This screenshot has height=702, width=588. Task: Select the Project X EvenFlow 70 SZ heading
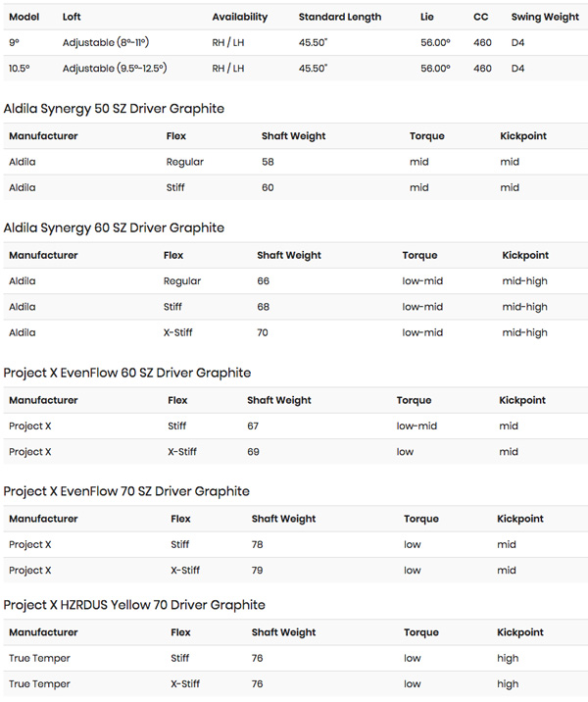tap(126, 491)
